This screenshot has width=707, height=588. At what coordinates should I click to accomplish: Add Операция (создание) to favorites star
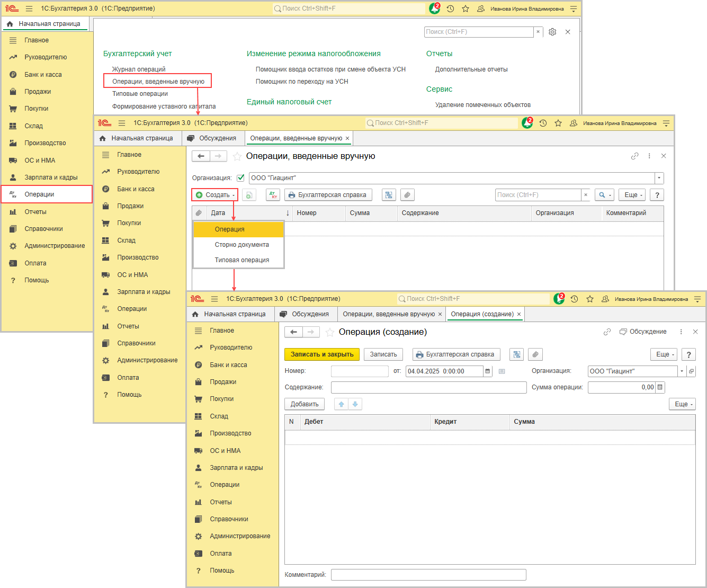pyautogui.click(x=329, y=332)
